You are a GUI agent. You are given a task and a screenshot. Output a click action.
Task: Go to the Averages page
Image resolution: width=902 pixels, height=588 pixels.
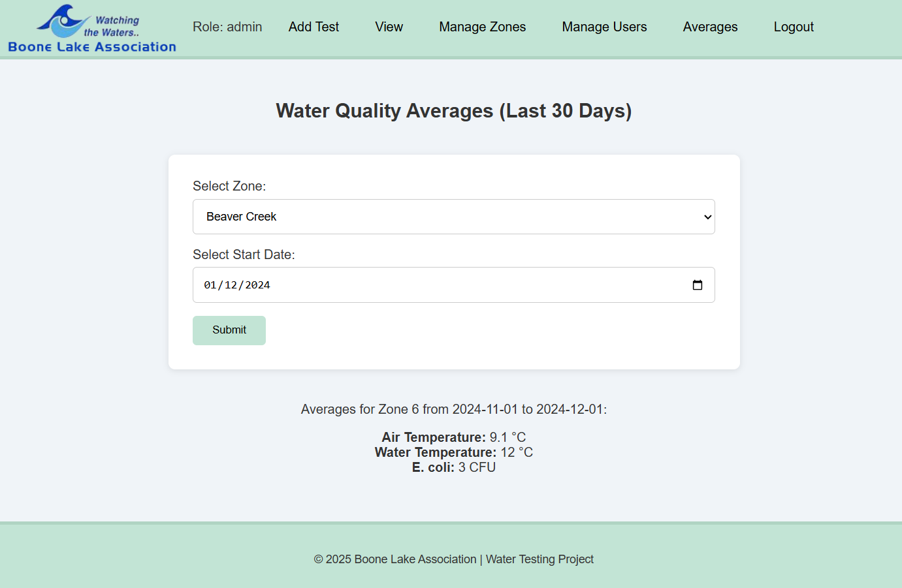coord(710,27)
